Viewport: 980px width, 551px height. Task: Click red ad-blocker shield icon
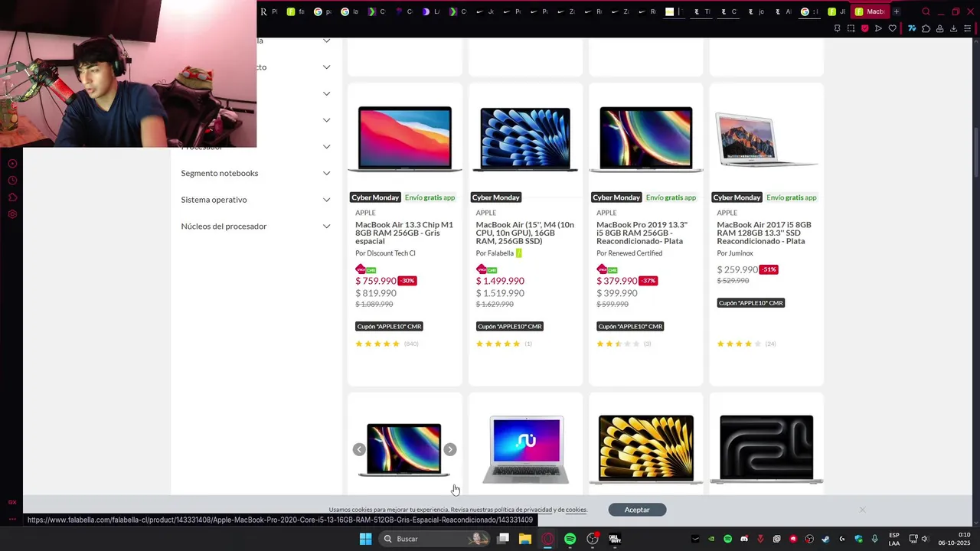pyautogui.click(x=865, y=28)
